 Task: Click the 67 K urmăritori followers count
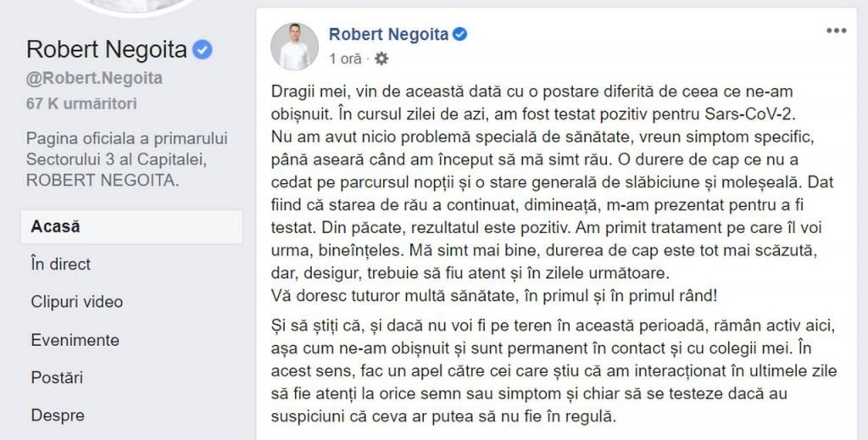coord(81,103)
